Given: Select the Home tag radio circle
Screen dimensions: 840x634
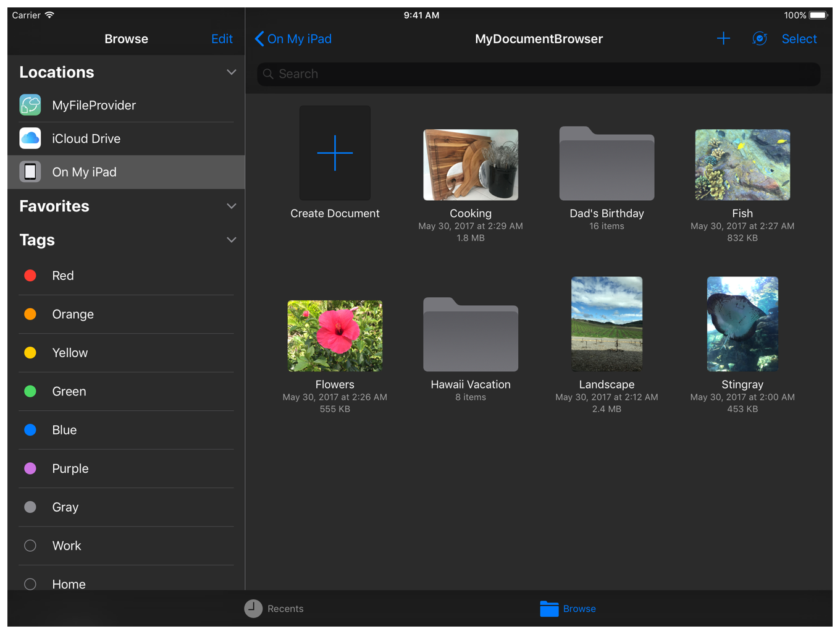Looking at the screenshot, I should pyautogui.click(x=30, y=584).
